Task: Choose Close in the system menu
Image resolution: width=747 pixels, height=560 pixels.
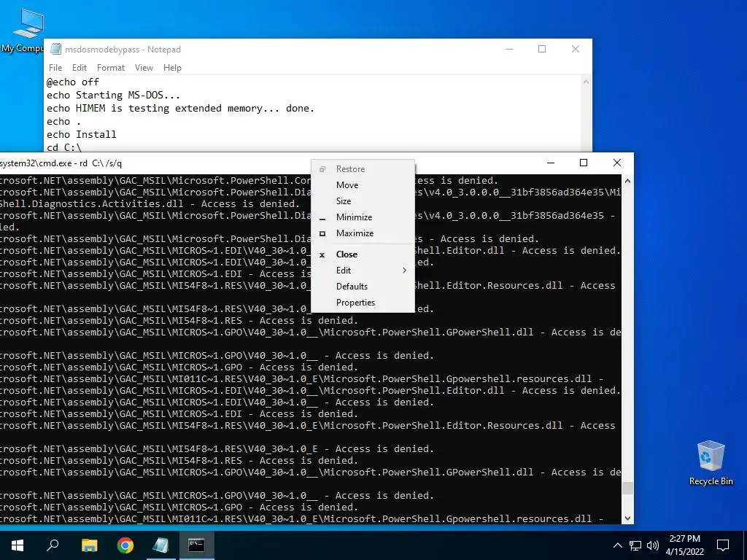Action: pyautogui.click(x=363, y=254)
